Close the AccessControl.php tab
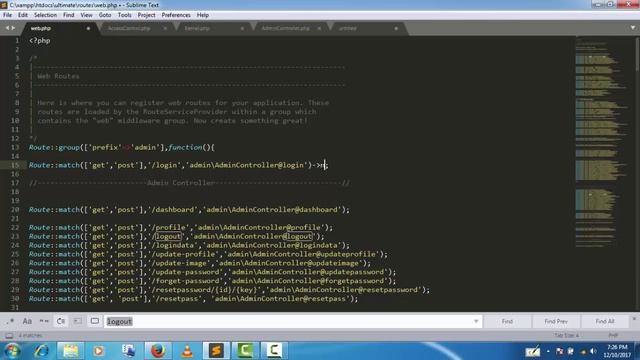This screenshot has height=360, width=640. pos(165,29)
